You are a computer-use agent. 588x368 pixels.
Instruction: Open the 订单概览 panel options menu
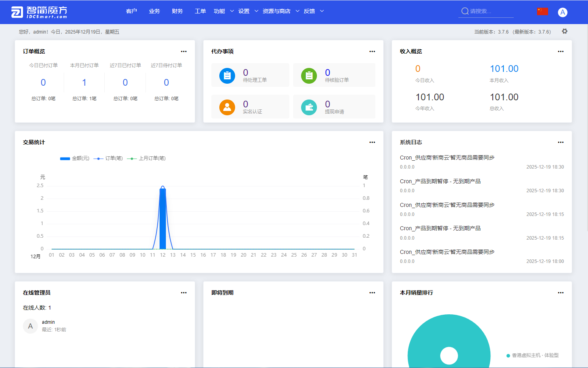coord(184,51)
